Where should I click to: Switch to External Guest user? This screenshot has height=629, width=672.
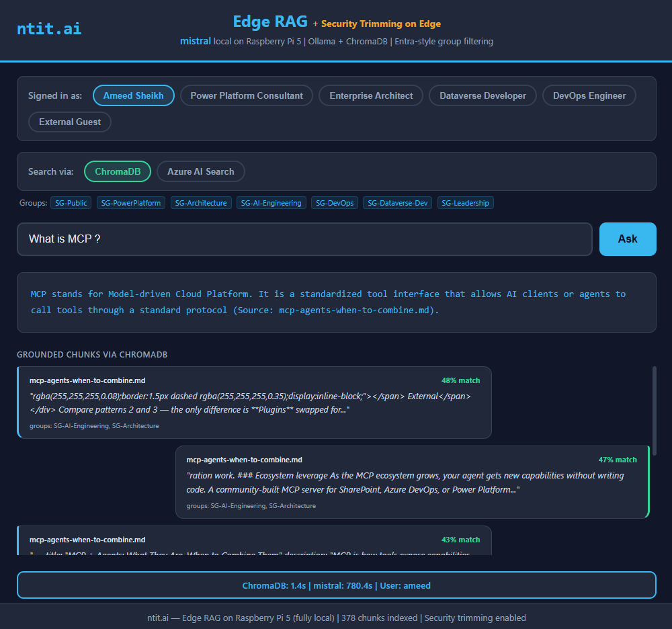70,122
